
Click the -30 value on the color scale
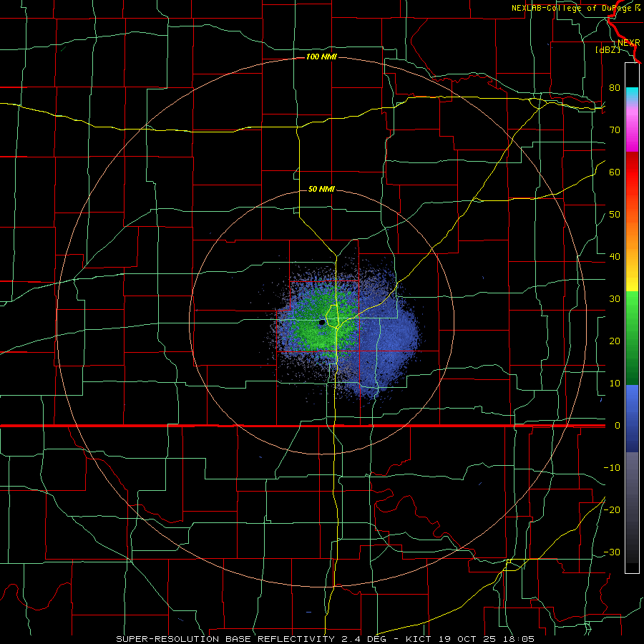point(612,552)
